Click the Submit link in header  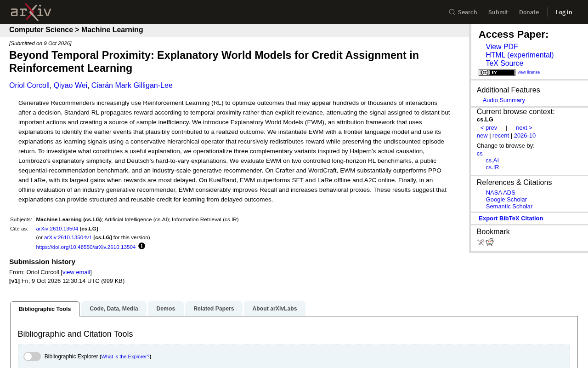498,12
